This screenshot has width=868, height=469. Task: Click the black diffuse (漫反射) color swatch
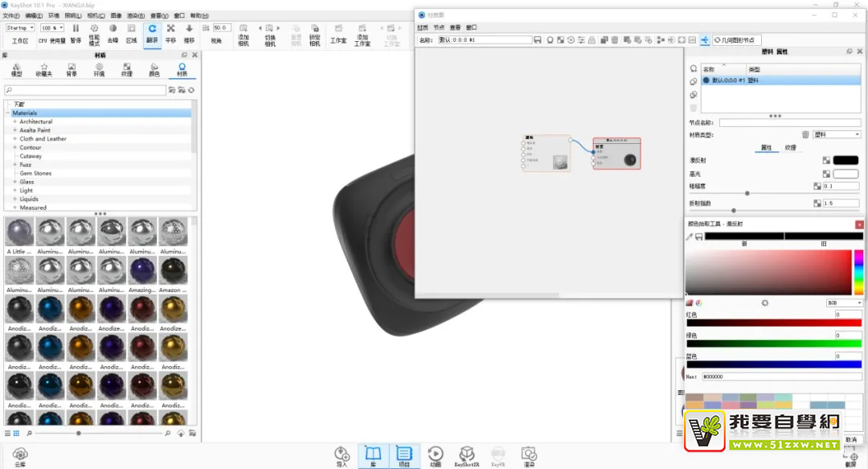845,161
